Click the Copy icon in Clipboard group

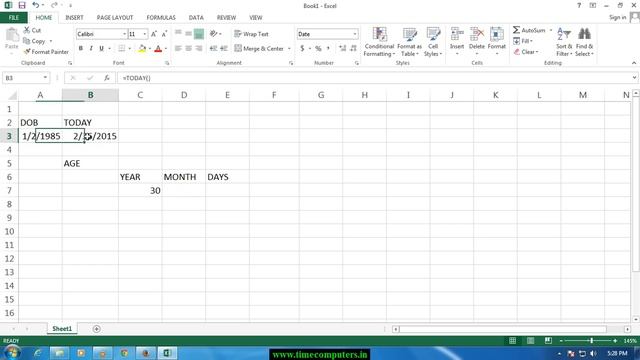click(x=27, y=41)
